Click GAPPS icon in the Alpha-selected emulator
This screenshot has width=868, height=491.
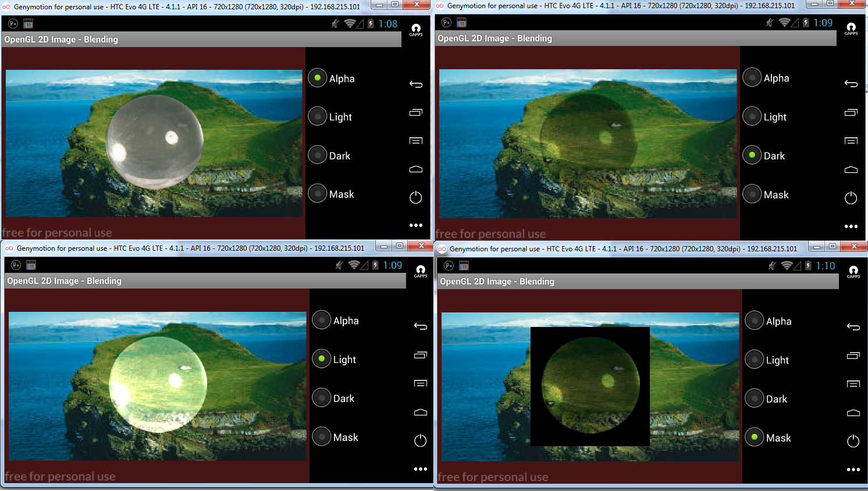[x=416, y=30]
